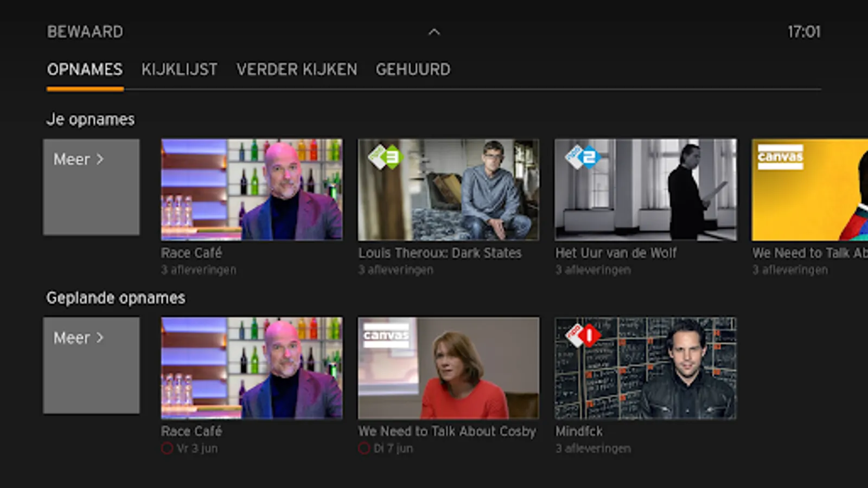Image resolution: width=868 pixels, height=488 pixels.
Task: Expand more recordings via Meer under Je opnames
Action: point(91,187)
